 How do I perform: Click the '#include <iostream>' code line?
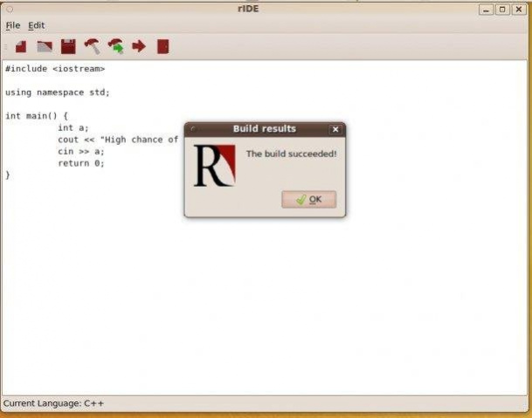[55, 69]
